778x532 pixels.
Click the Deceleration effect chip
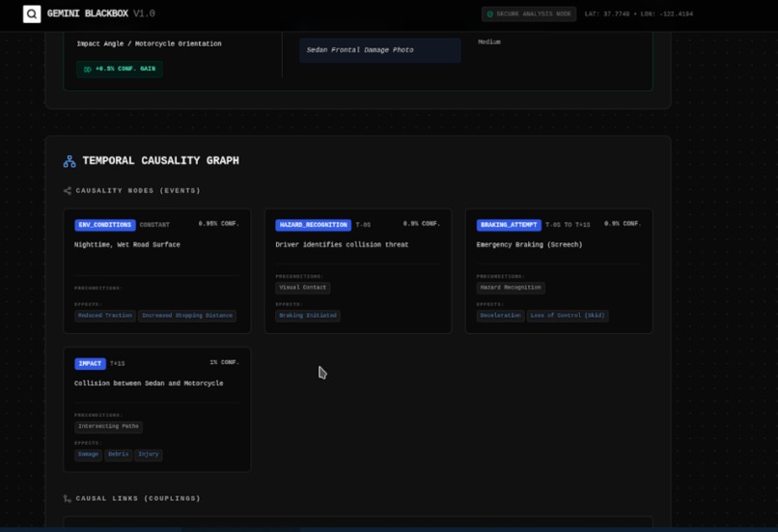click(500, 316)
